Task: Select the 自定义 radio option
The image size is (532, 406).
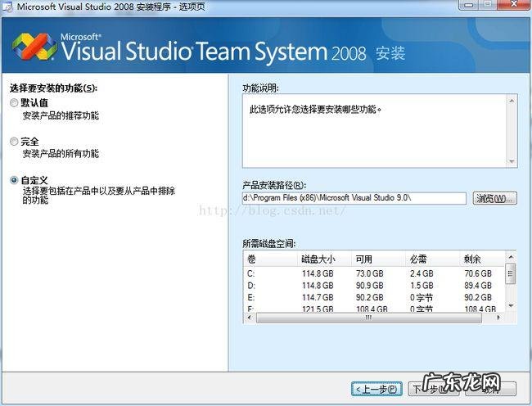Action: [x=14, y=180]
